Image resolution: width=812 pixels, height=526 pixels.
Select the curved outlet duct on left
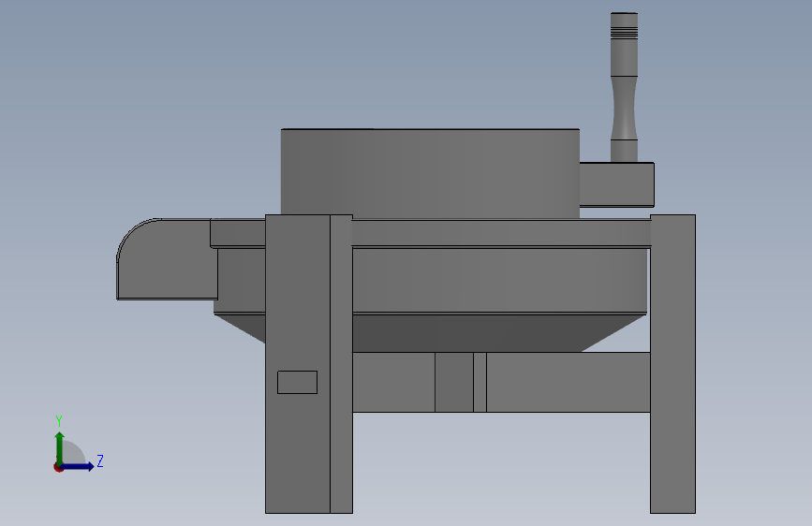click(x=167, y=259)
